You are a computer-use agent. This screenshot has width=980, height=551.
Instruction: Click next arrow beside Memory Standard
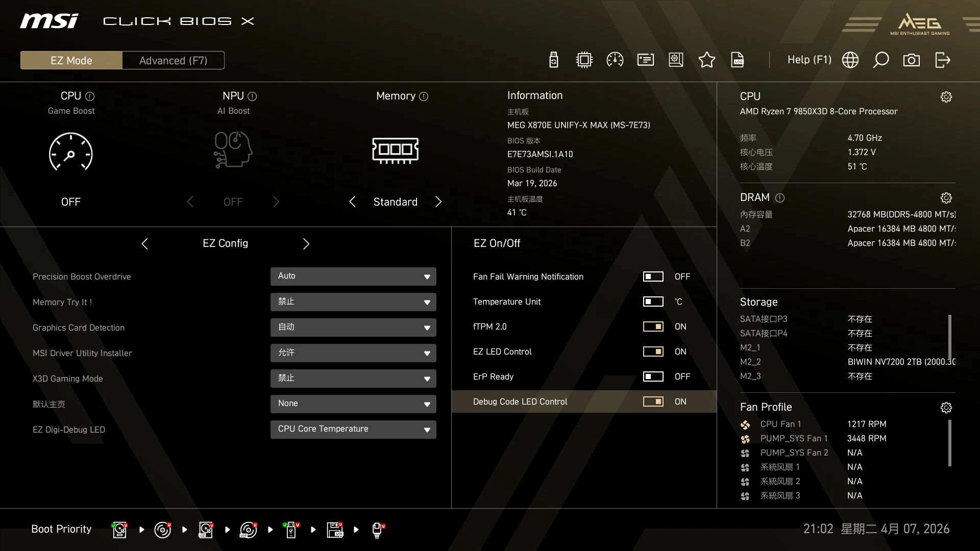438,202
